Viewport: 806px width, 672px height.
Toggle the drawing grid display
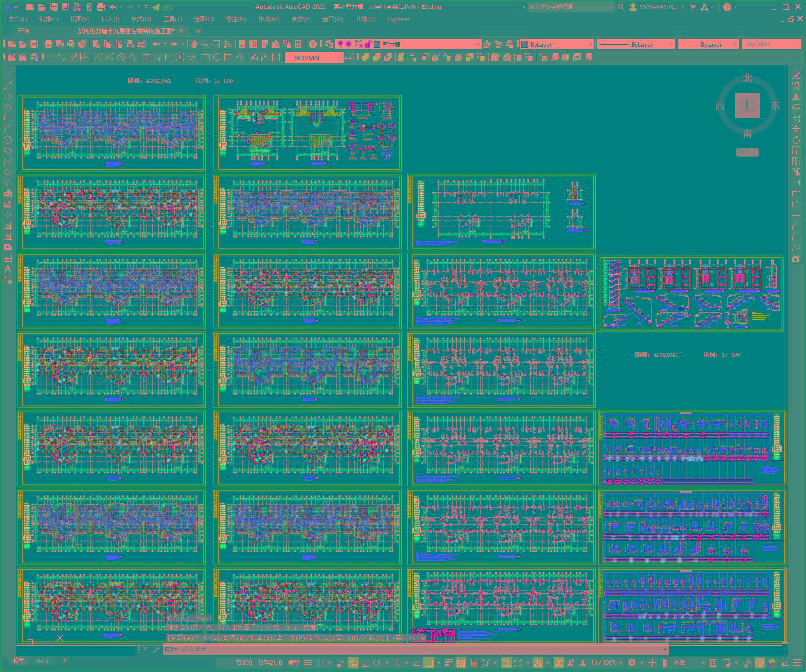tap(308, 663)
